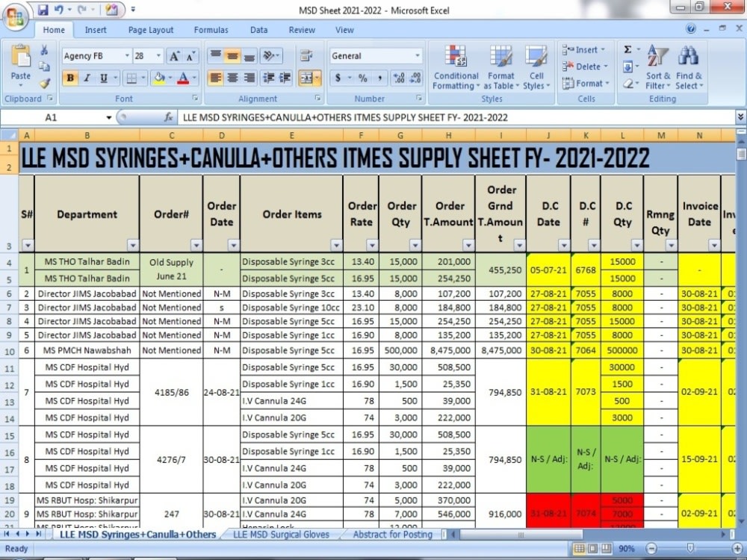Click the Office Button orb
The height and width of the screenshot is (560, 747).
[15, 17]
